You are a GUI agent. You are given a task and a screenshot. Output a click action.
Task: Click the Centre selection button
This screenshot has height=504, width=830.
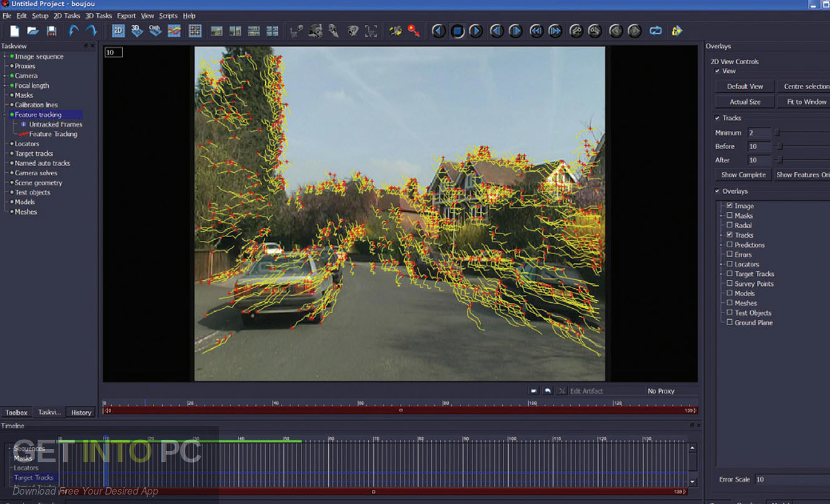click(804, 86)
